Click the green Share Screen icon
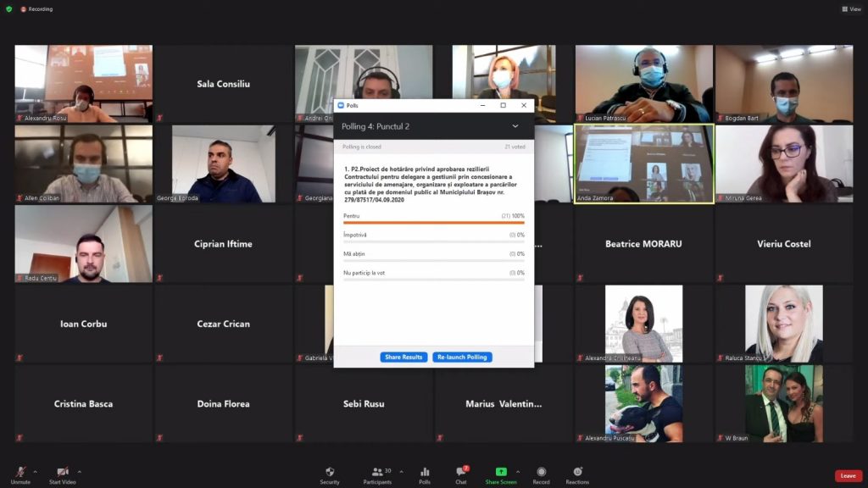The width and height of the screenshot is (868, 488). click(x=501, y=472)
